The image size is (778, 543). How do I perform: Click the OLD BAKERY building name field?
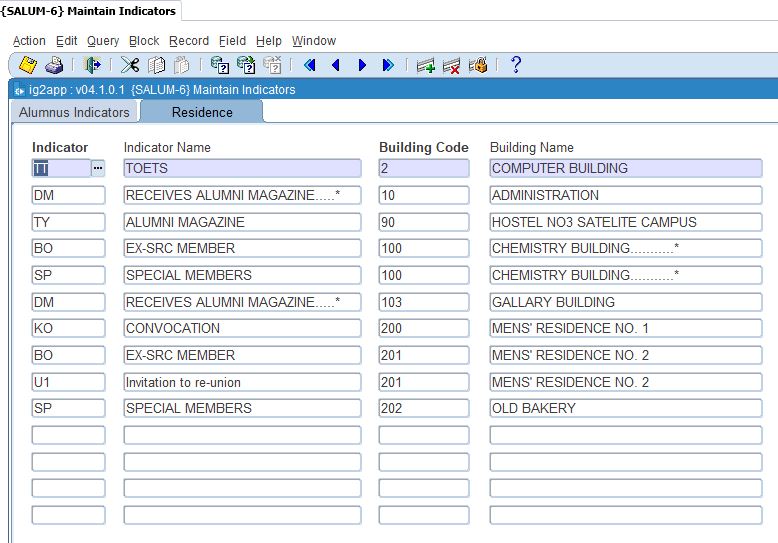click(625, 408)
